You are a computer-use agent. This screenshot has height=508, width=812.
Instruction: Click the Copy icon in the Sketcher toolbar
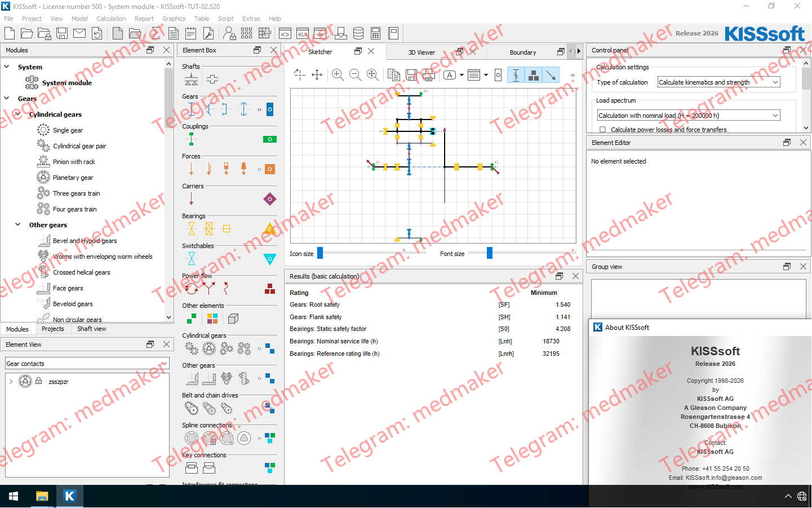(393, 74)
